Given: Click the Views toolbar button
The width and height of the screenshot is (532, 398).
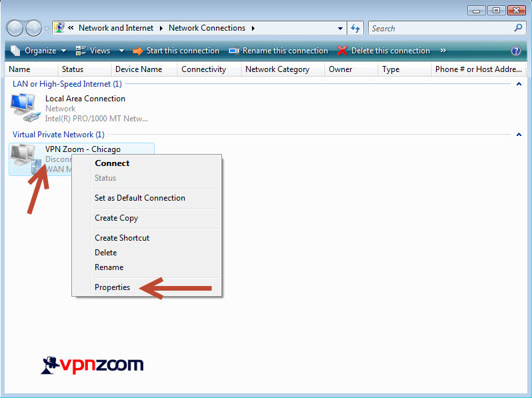Looking at the screenshot, I should point(93,51).
